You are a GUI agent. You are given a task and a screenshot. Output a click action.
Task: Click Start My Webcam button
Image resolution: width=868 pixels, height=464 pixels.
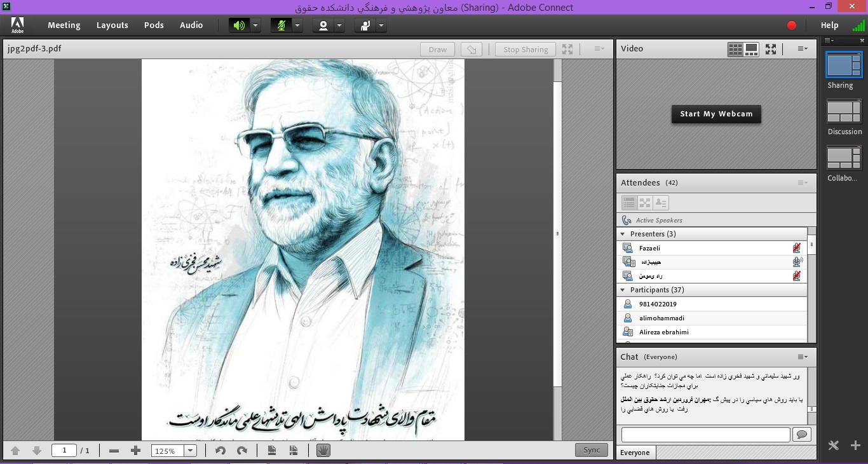(716, 114)
